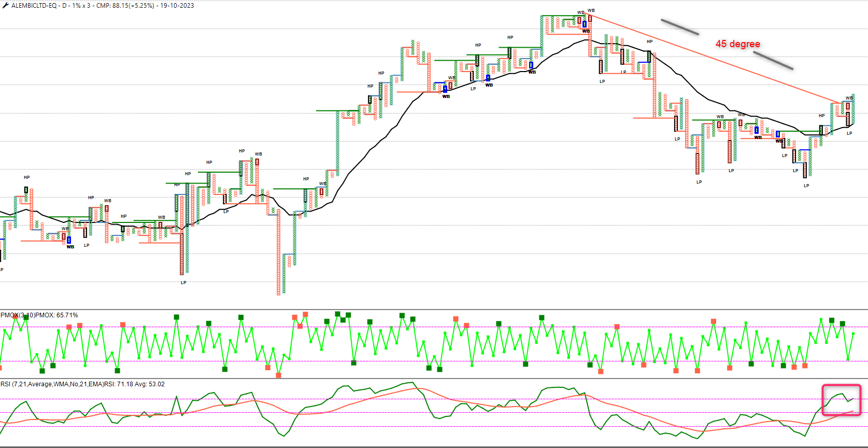This screenshot has width=868, height=448.
Task: Click the PMOX: 65.71% indicator label
Action: (x=39, y=315)
